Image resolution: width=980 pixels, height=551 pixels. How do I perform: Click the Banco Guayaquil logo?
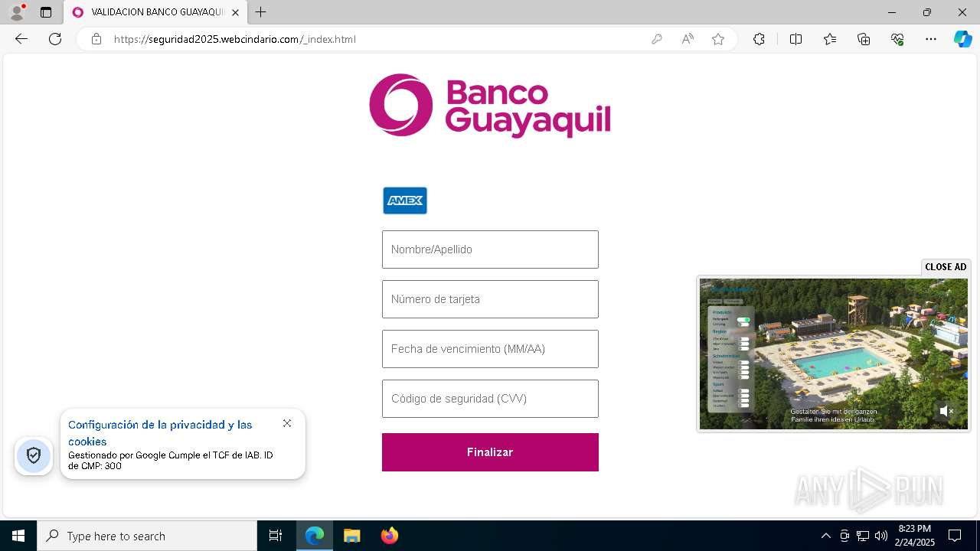(x=490, y=106)
